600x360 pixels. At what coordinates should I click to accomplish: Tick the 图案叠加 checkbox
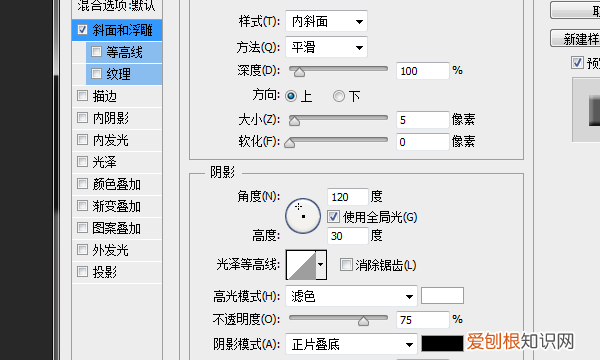(82, 228)
